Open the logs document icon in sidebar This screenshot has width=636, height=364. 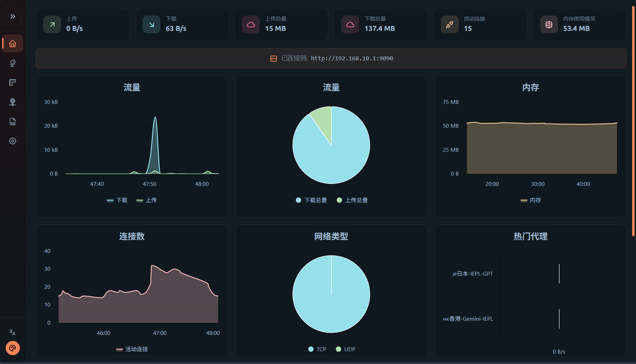click(x=13, y=122)
